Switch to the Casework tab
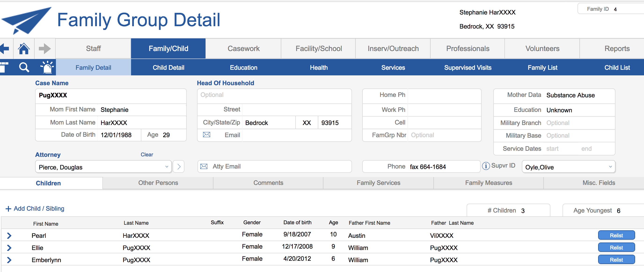The height and width of the screenshot is (272, 644). [x=243, y=48]
